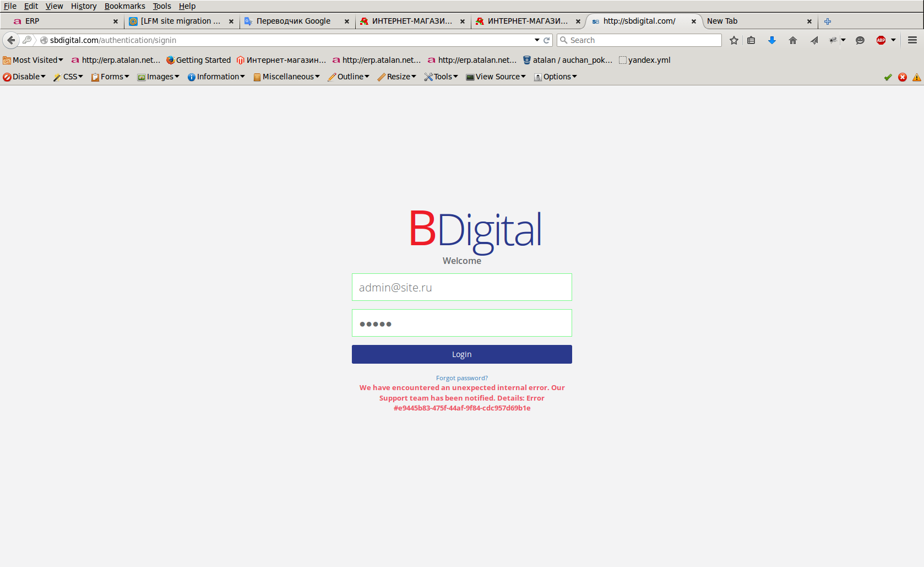Image resolution: width=924 pixels, height=567 pixels.
Task: Open the atalan / auchan_pok bookmark
Action: pyautogui.click(x=568, y=60)
